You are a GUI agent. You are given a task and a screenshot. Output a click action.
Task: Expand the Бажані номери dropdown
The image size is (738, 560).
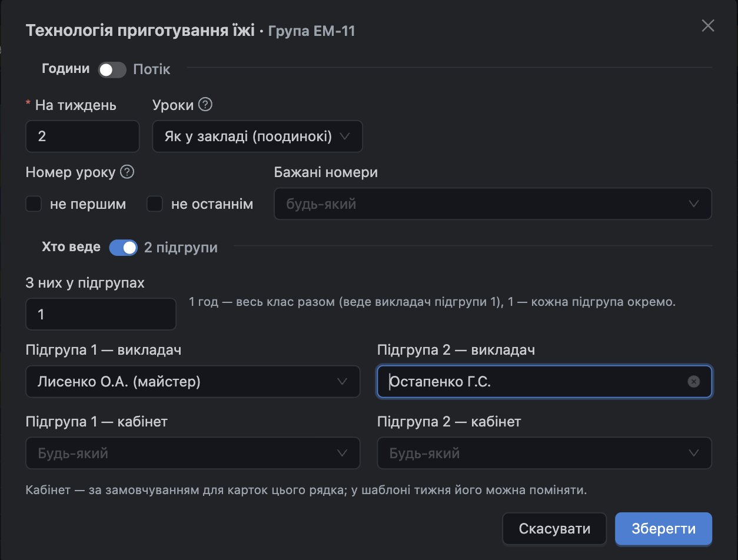(493, 204)
